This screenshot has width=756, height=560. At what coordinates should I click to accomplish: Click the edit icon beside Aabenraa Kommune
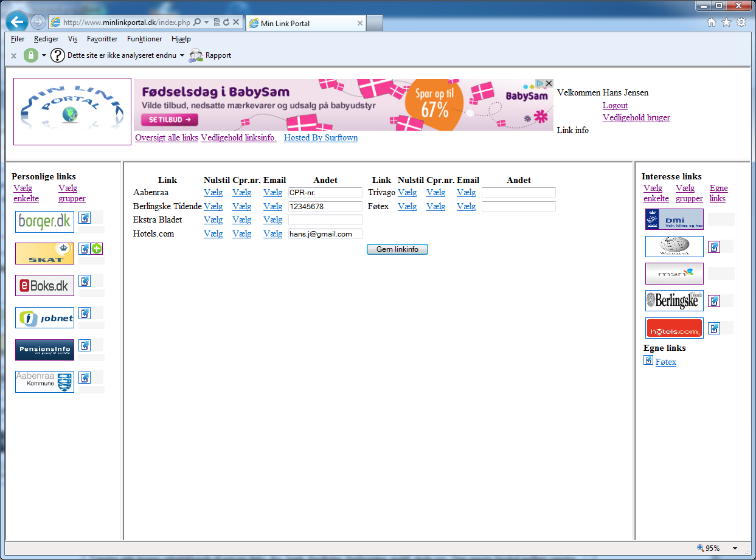pos(85,377)
